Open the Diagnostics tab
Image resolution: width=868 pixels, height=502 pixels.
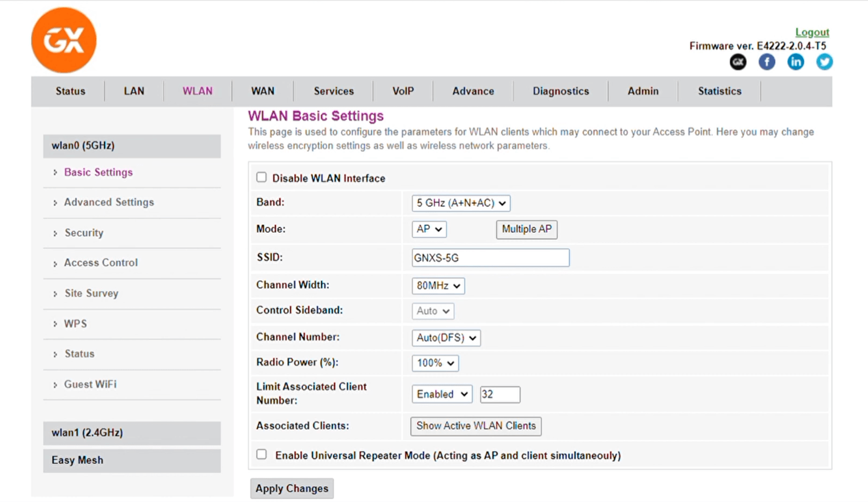[x=560, y=91]
